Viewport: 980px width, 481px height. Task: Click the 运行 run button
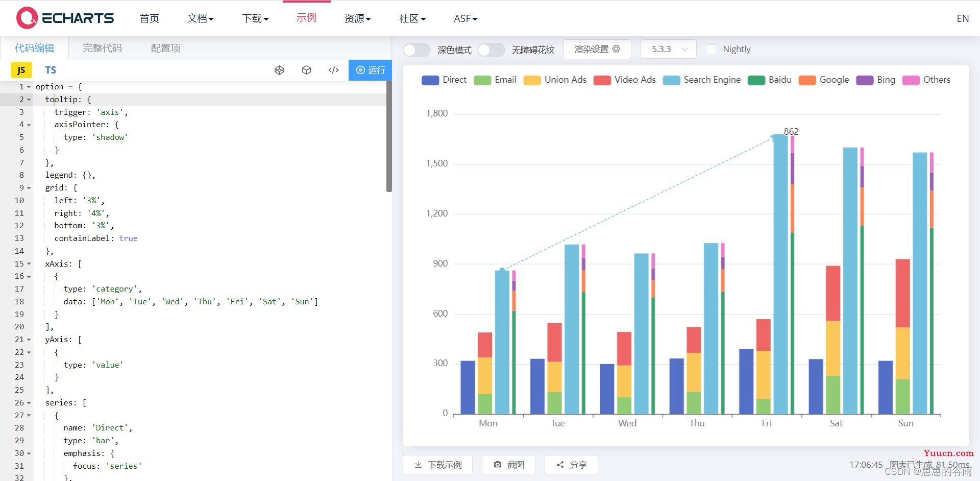370,70
